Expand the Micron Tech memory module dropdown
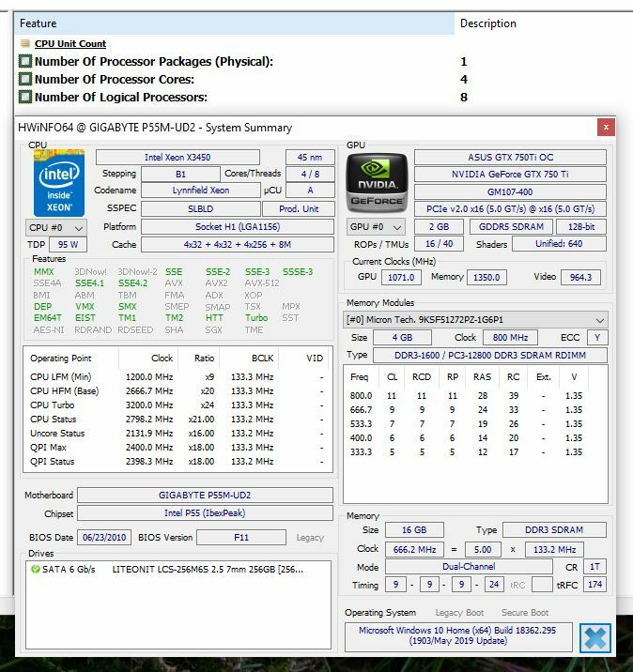 click(475, 320)
